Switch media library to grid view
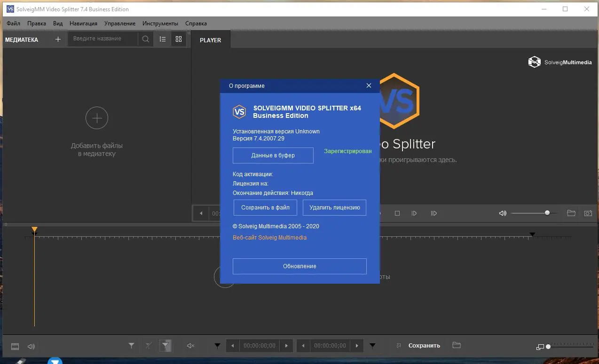This screenshot has height=364, width=599. pos(178,39)
